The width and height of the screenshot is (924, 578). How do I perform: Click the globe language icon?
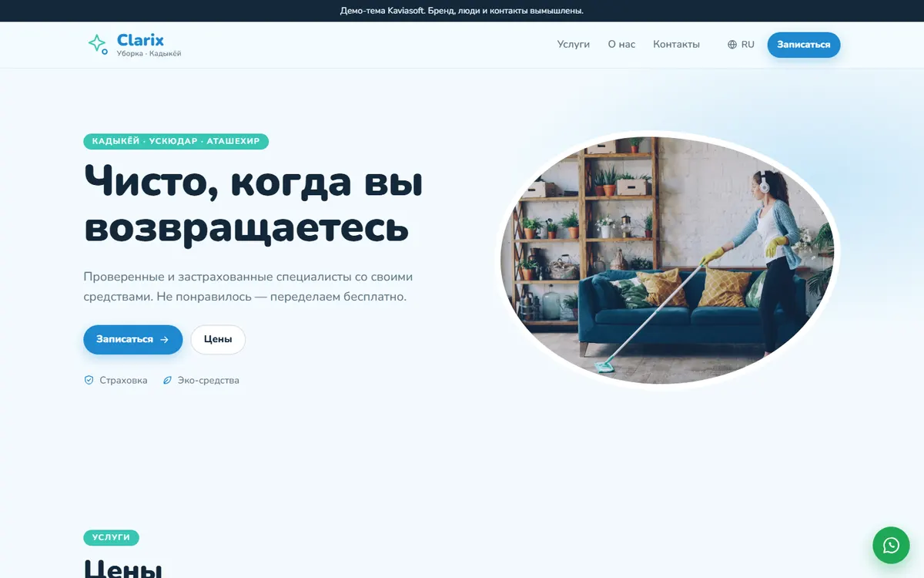point(732,45)
